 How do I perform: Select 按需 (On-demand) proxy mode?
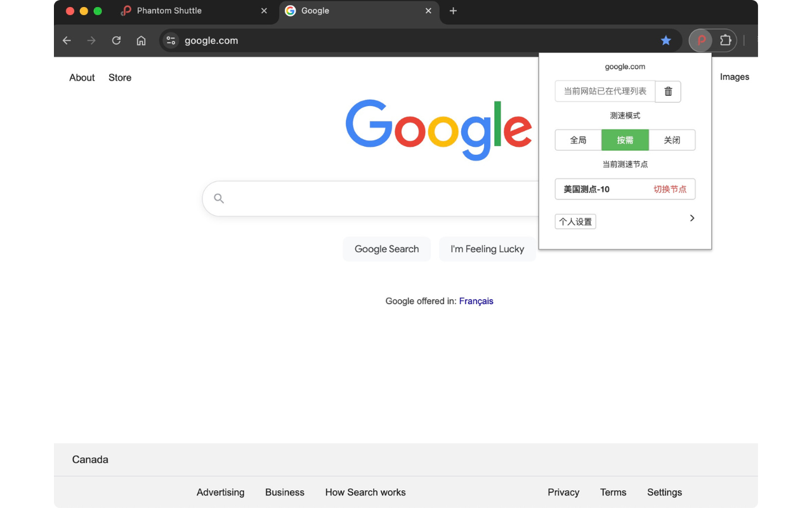tap(625, 140)
